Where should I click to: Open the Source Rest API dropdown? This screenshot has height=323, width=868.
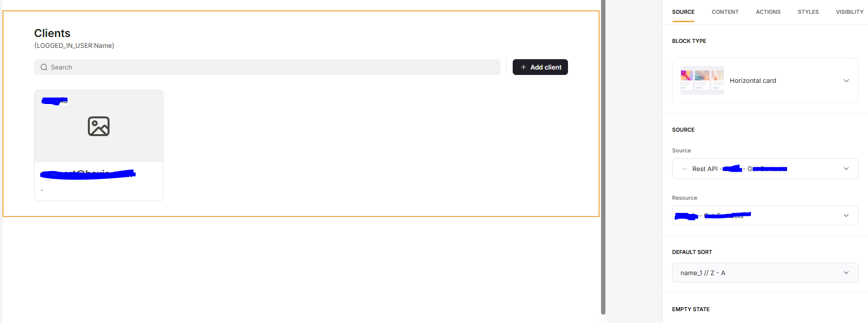765,169
